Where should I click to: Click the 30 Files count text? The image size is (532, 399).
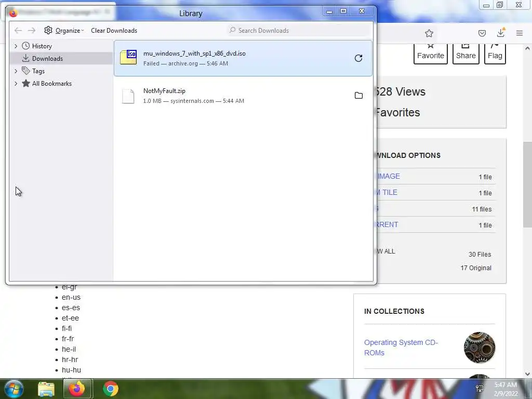point(480,255)
